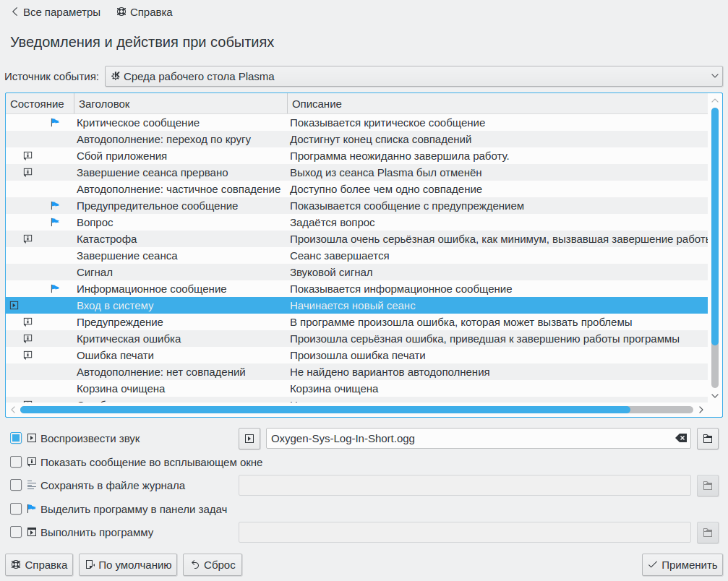Open the Источник события dropdown

click(414, 77)
